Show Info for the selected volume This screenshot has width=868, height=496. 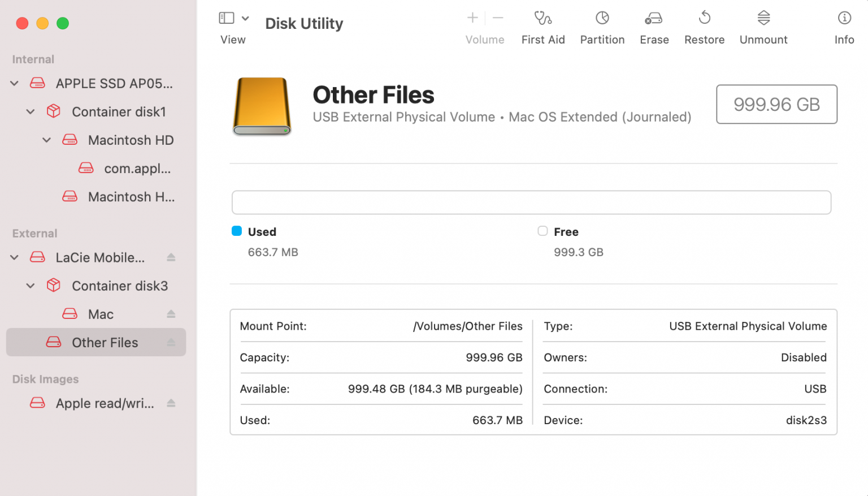[844, 25]
